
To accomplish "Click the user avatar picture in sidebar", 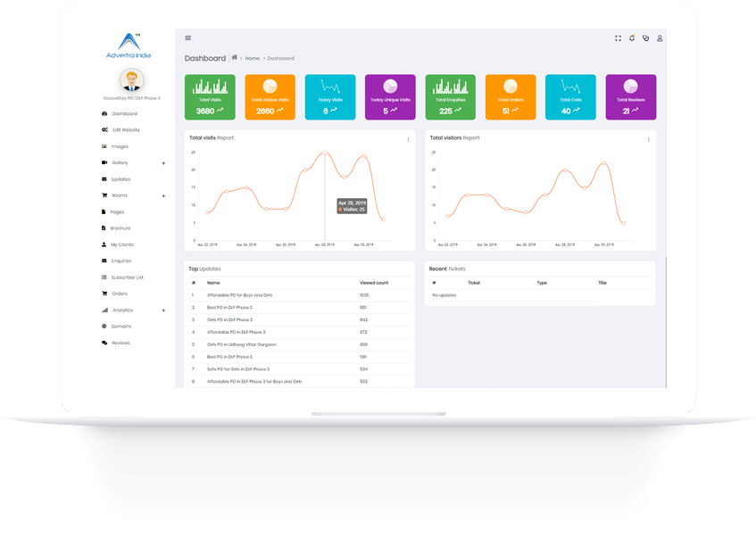I will point(131,80).
